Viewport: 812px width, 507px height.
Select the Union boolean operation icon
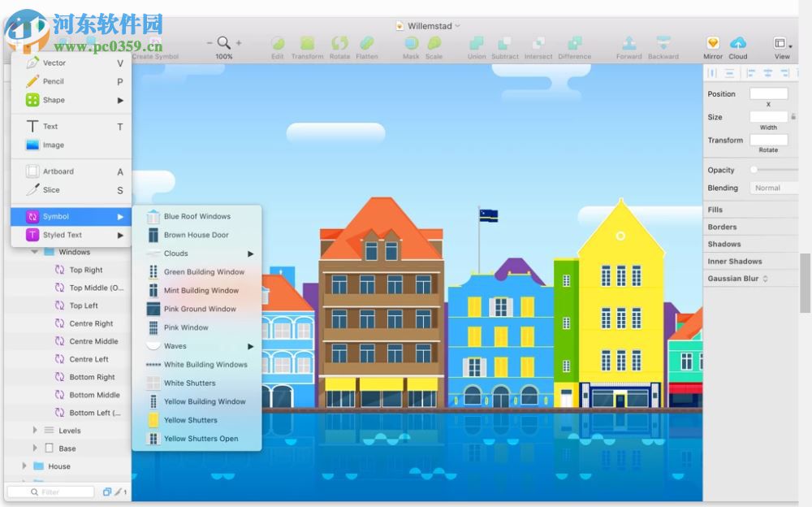475,45
